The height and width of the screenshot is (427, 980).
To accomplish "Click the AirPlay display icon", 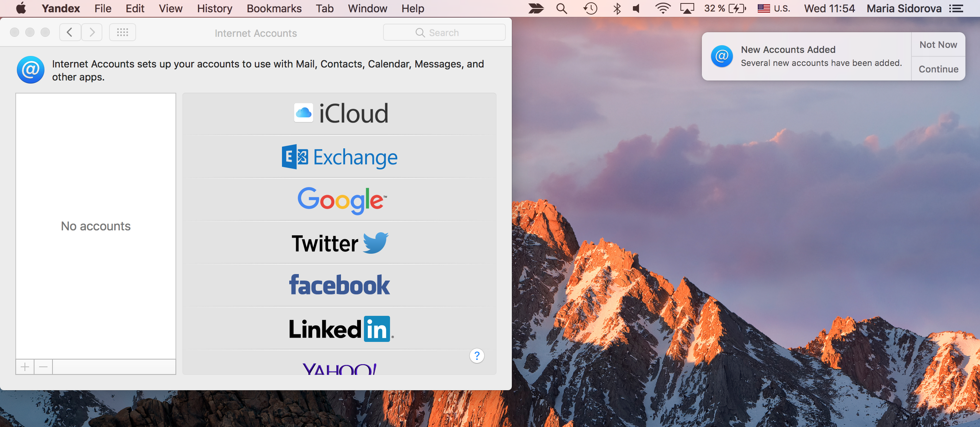I will tap(687, 8).
